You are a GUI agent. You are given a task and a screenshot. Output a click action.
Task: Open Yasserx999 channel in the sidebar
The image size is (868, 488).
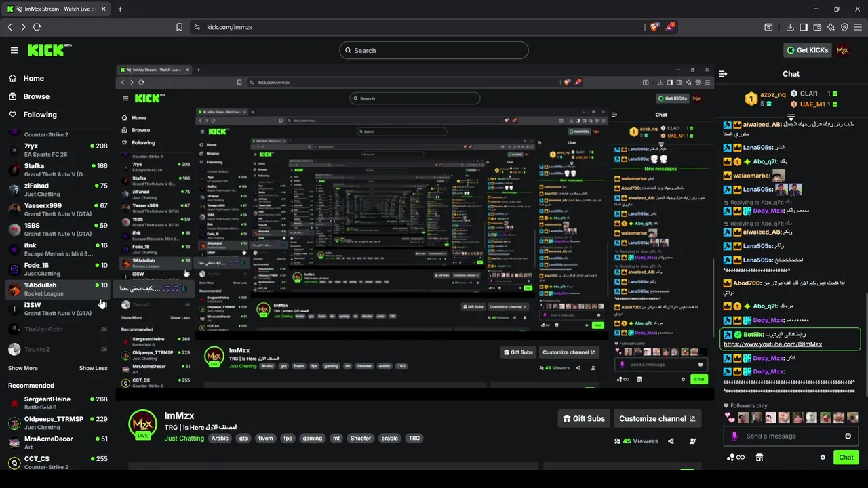click(58, 209)
